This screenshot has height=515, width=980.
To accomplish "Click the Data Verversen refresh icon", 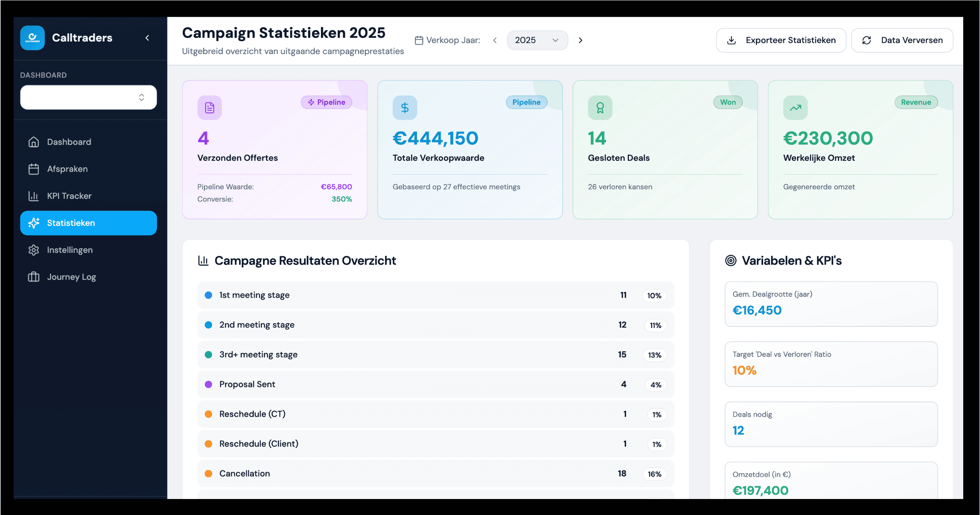I will pyautogui.click(x=867, y=40).
